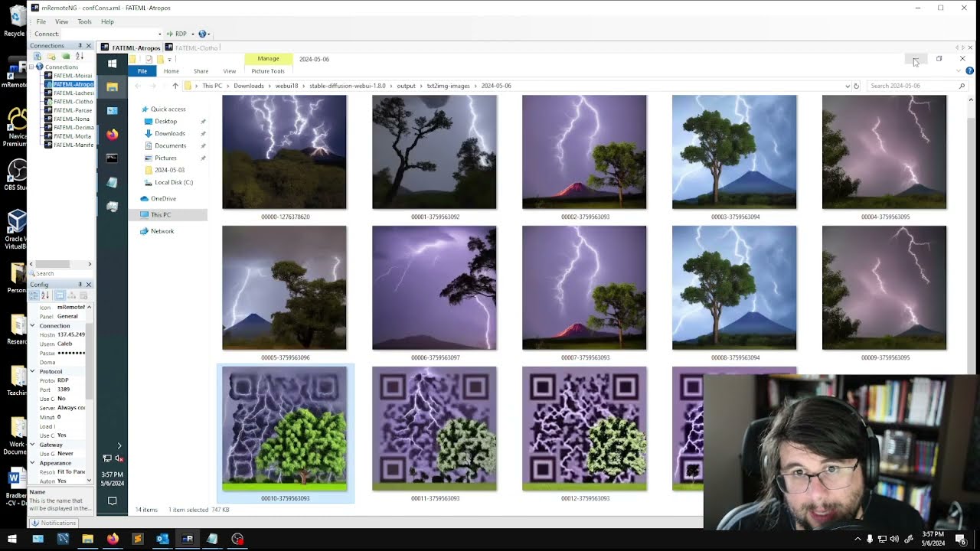Click the Search 2024-05-06 field

917,86
